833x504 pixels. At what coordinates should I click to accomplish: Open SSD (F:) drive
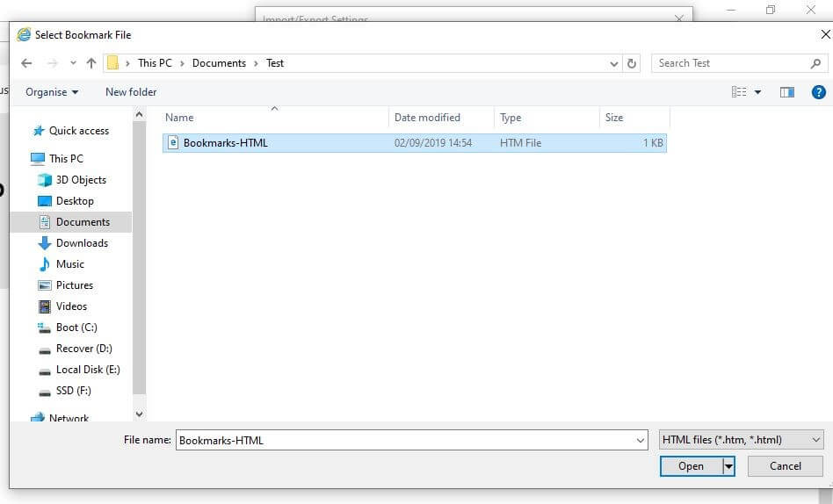(x=73, y=391)
